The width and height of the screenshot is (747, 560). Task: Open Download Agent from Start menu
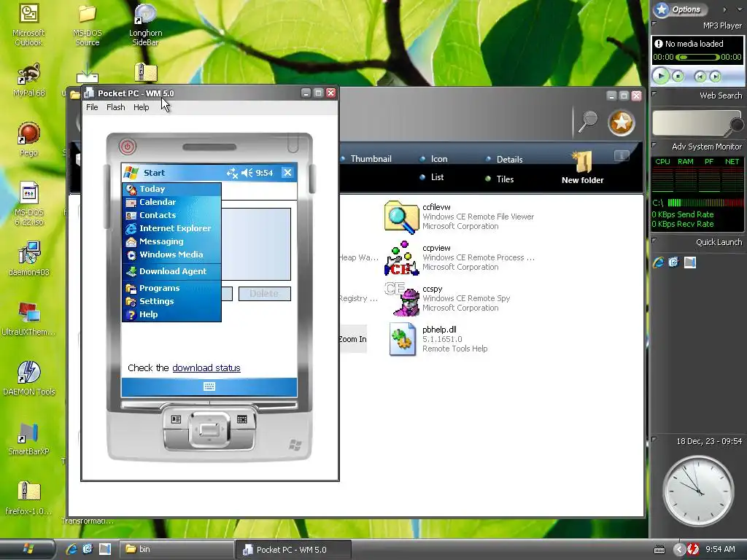[172, 271]
